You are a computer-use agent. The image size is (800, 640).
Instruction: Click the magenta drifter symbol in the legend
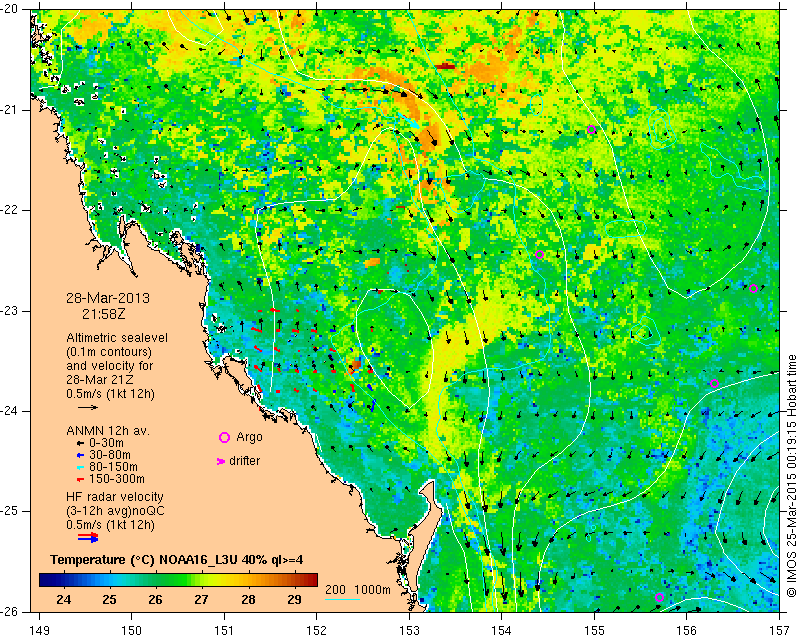221,461
